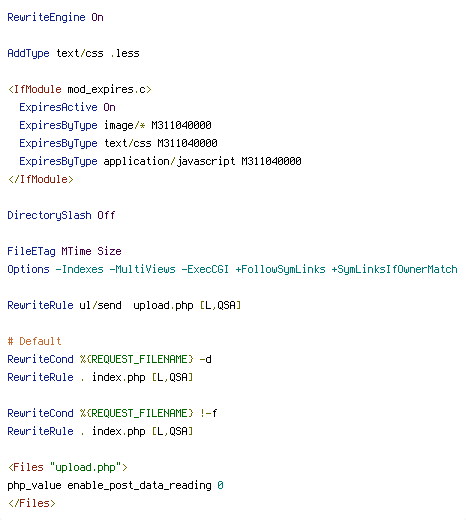The height and width of the screenshot is (520, 466).
Task: Select the DirectorySlash Off directive
Action: [x=61, y=215]
